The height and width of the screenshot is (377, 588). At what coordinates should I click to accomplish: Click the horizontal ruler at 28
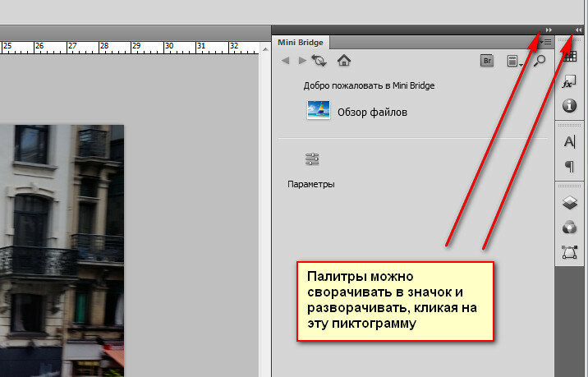104,46
